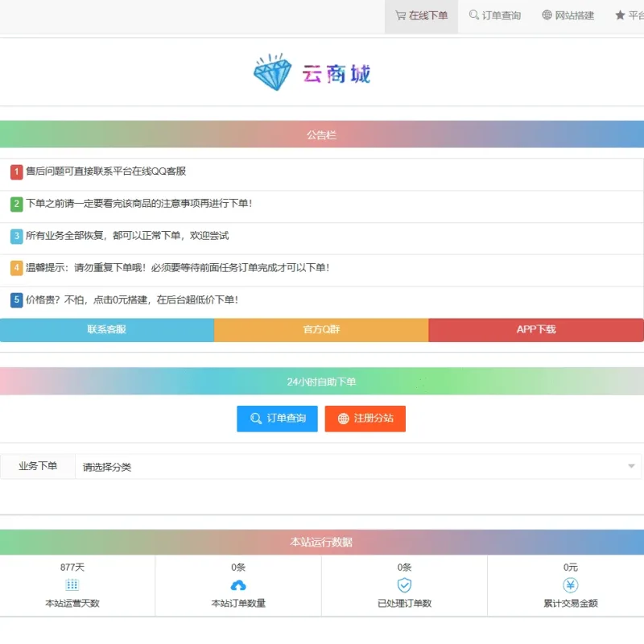Open the 在线下单 nav tab
644x644 pixels.
(421, 16)
